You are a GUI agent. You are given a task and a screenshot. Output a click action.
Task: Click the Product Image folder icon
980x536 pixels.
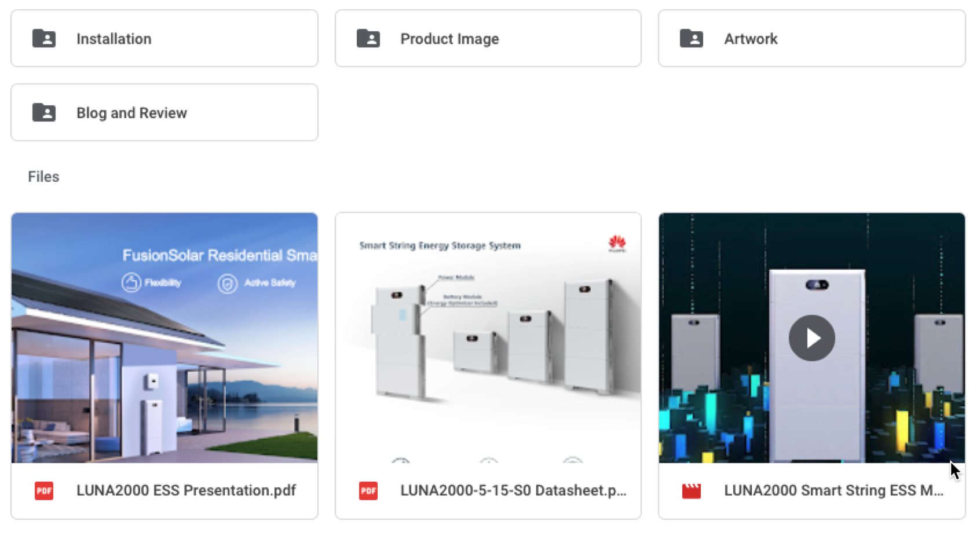368,39
